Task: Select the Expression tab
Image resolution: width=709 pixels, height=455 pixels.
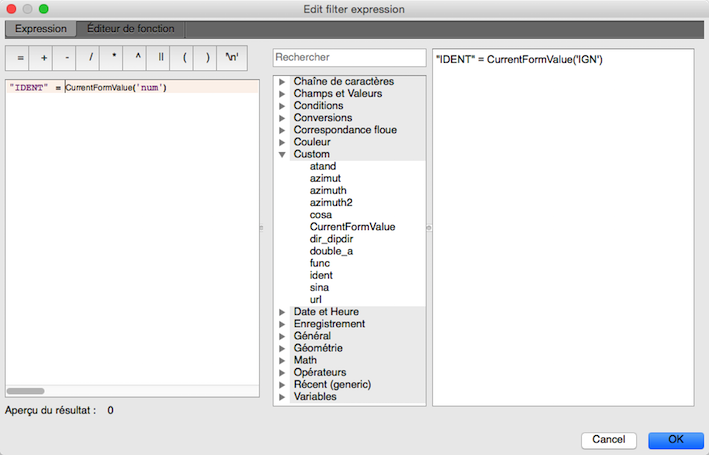Action: pos(40,29)
